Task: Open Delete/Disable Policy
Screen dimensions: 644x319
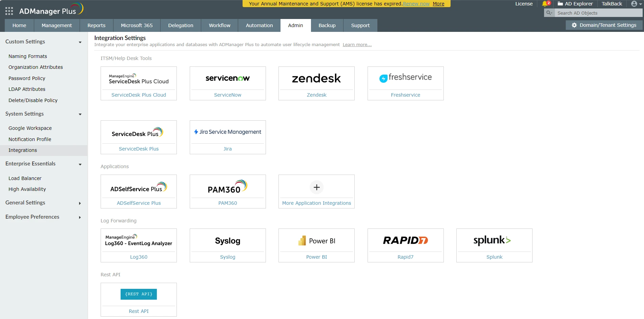Action: pyautogui.click(x=33, y=100)
